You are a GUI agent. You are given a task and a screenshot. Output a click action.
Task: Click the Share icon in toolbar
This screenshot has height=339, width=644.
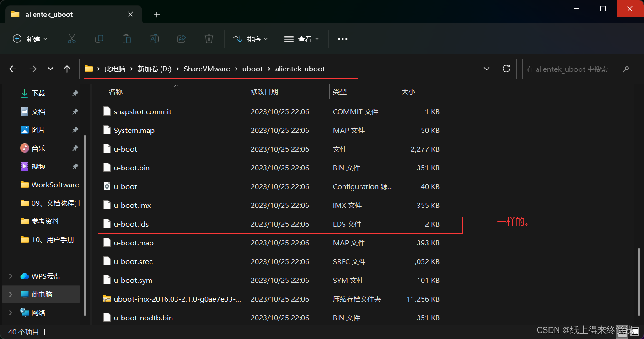[182, 39]
